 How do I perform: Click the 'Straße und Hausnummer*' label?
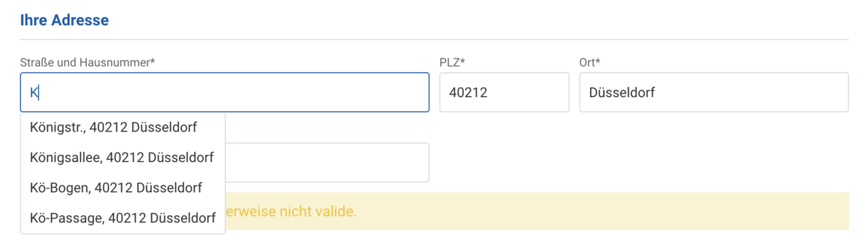pos(88,62)
